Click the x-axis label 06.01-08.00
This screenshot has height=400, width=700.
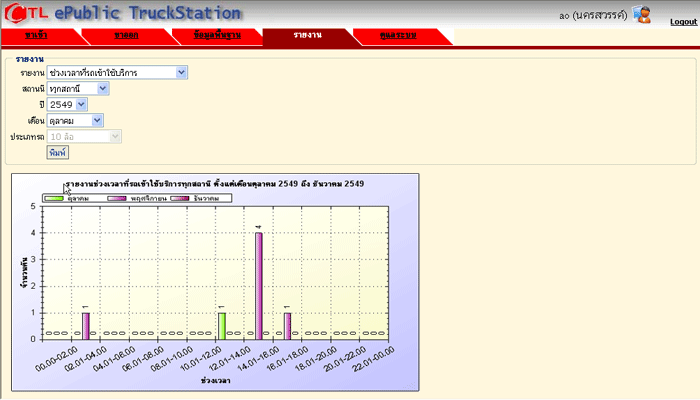tap(145, 359)
